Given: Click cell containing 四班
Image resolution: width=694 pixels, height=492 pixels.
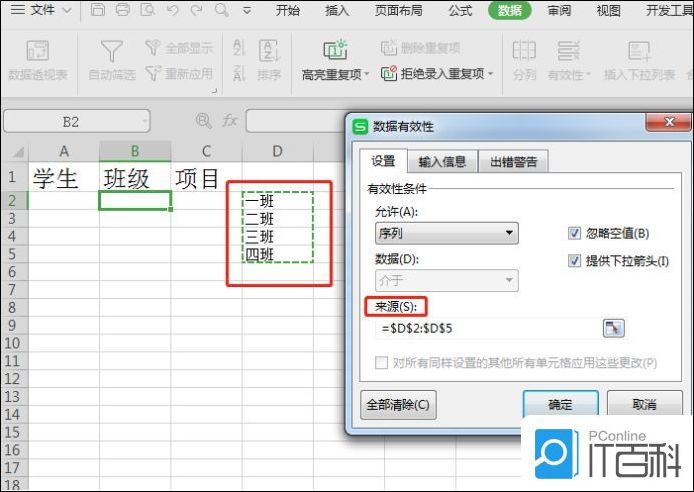Looking at the screenshot, I should click(278, 254).
